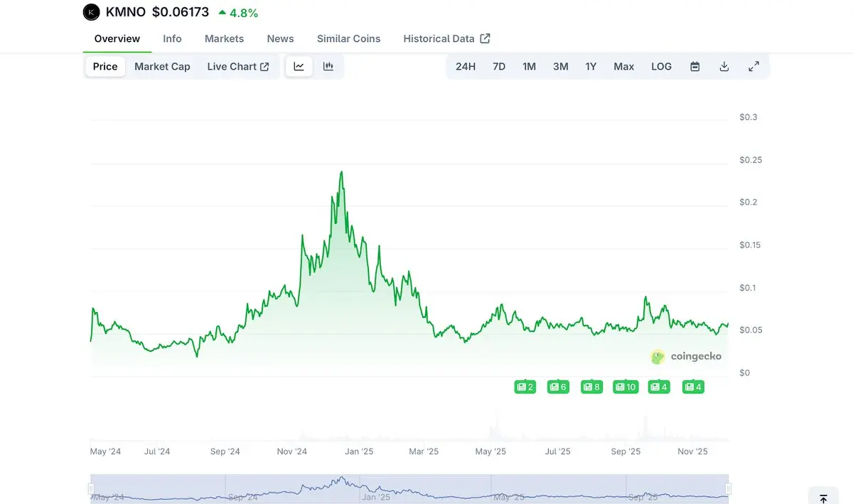Toggle the LOG scale option

(x=661, y=67)
